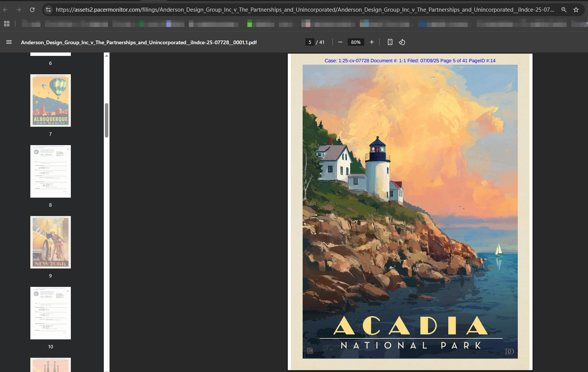Image resolution: width=588 pixels, height=372 pixels.
Task: Reload the page in the browser
Action: point(32,10)
